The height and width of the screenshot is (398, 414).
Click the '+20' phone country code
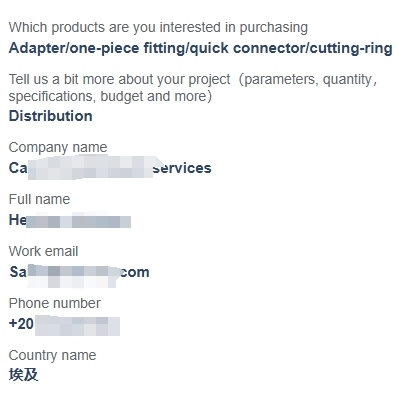[x=21, y=324]
